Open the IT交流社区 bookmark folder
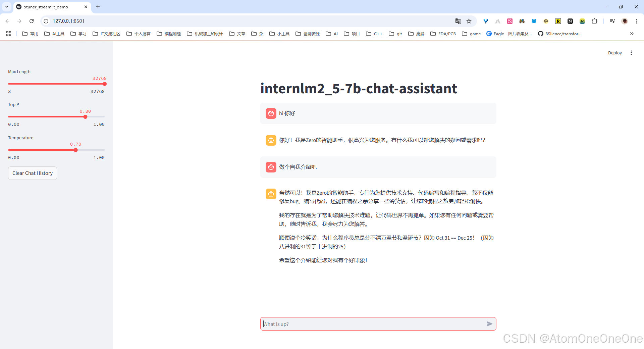Viewport: 644px width, 349px height. pyautogui.click(x=106, y=34)
